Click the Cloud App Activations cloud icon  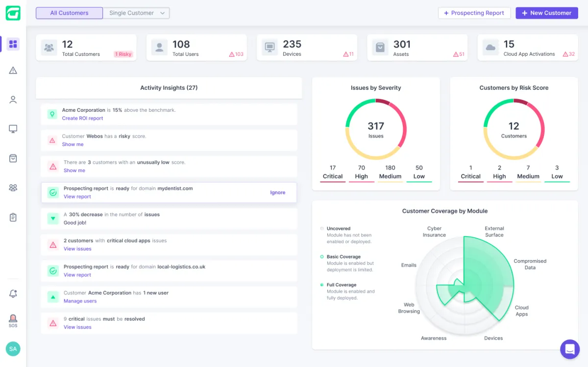(x=490, y=48)
